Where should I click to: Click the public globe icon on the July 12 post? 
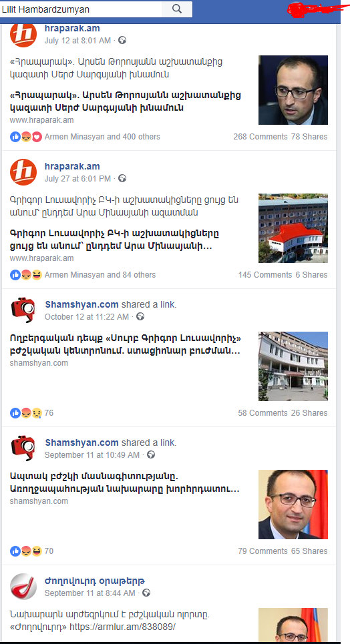click(x=122, y=40)
